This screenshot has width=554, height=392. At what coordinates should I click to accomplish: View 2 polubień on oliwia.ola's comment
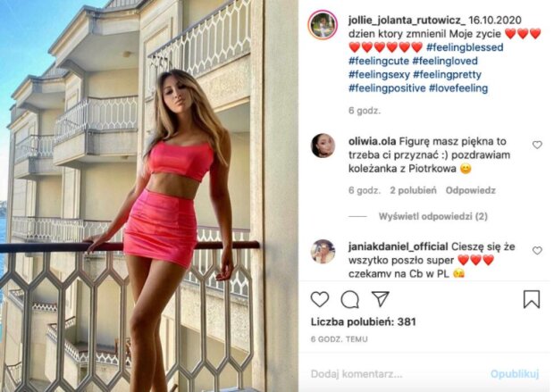point(413,190)
